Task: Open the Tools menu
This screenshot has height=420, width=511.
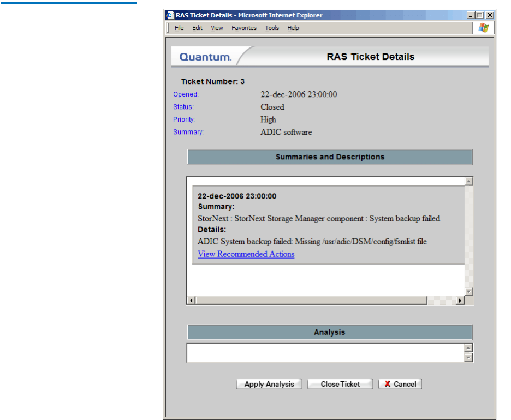Action: coord(272,28)
